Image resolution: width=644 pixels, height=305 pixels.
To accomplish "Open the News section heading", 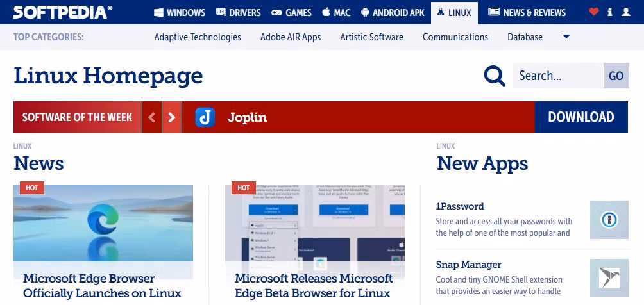I will pyautogui.click(x=38, y=163).
